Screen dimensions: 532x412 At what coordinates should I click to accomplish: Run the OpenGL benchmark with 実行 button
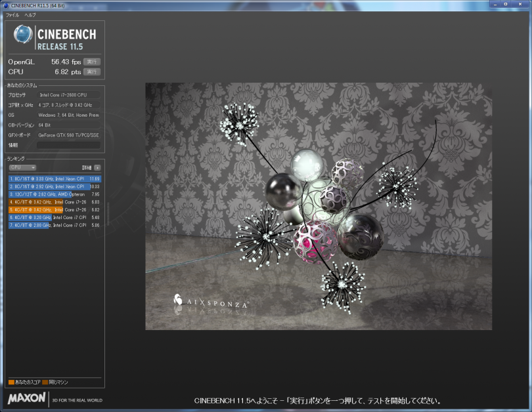92,62
